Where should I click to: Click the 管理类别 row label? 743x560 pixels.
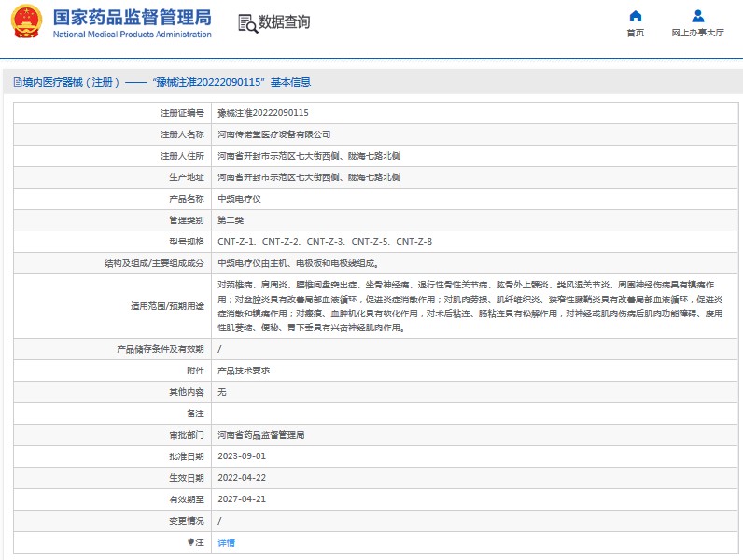pos(187,220)
